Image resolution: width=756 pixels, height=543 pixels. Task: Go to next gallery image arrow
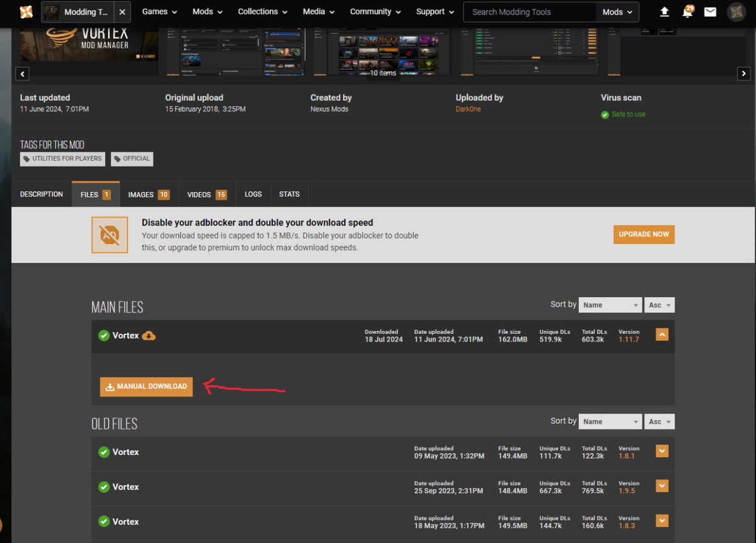pyautogui.click(x=743, y=74)
